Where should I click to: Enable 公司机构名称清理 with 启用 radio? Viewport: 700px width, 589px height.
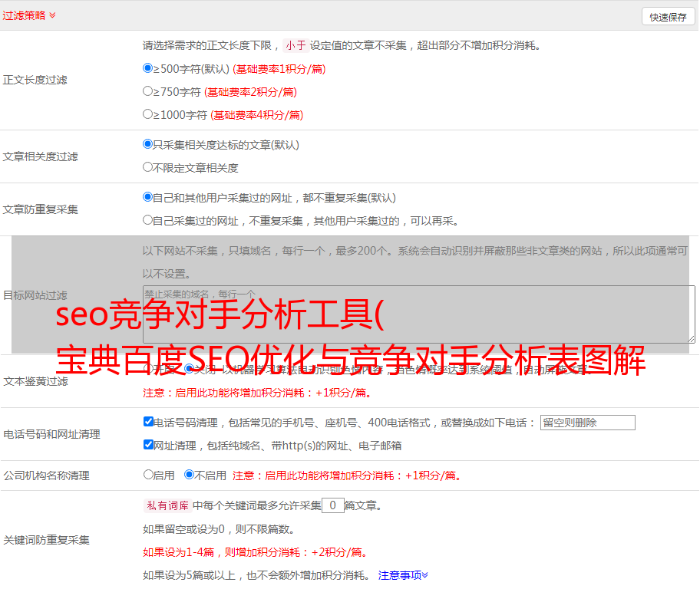tap(148, 475)
